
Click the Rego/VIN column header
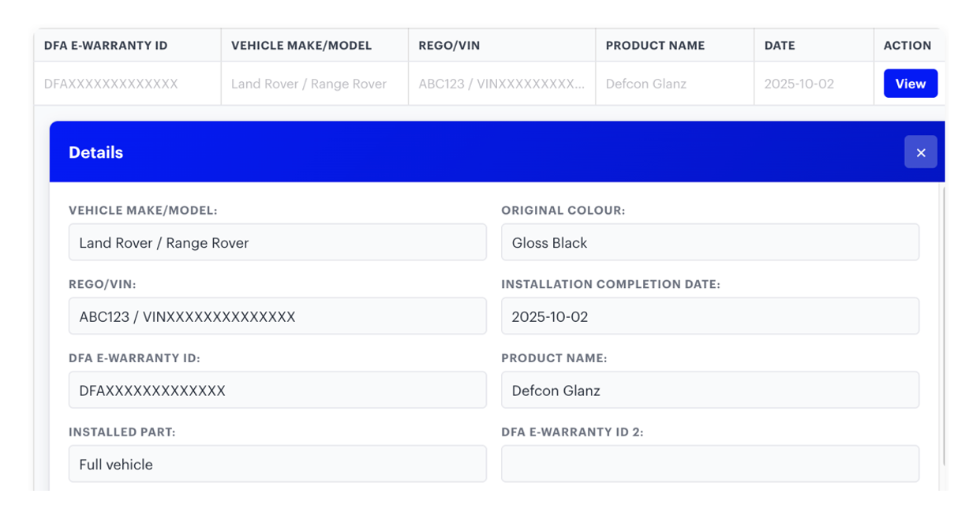448,46
